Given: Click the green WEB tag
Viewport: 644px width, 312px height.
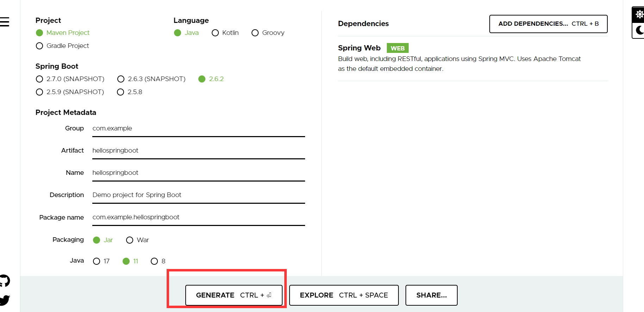Looking at the screenshot, I should 398,48.
